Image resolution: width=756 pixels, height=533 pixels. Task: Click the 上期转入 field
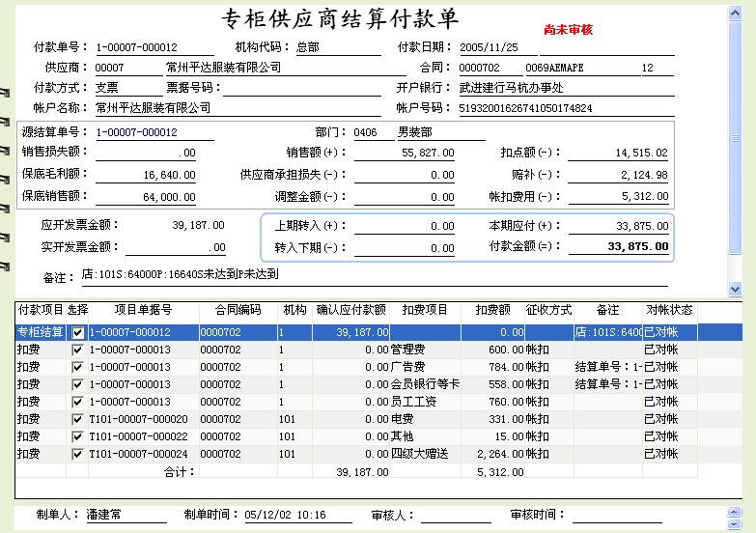[404, 226]
